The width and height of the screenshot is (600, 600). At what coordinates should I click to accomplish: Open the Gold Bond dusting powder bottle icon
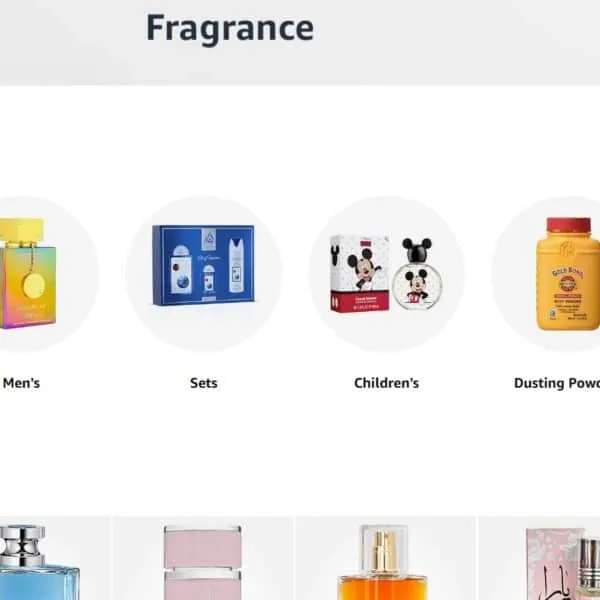(568, 274)
